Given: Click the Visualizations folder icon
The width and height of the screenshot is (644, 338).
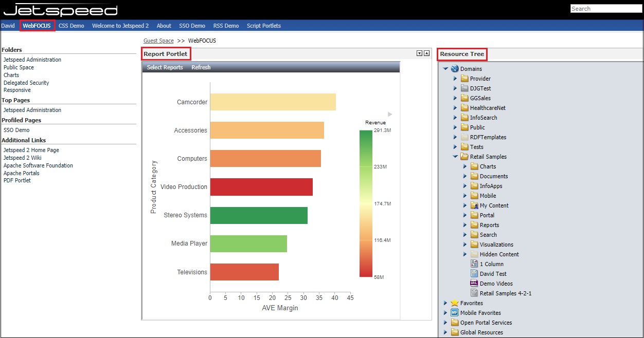Looking at the screenshot, I should [x=474, y=245].
